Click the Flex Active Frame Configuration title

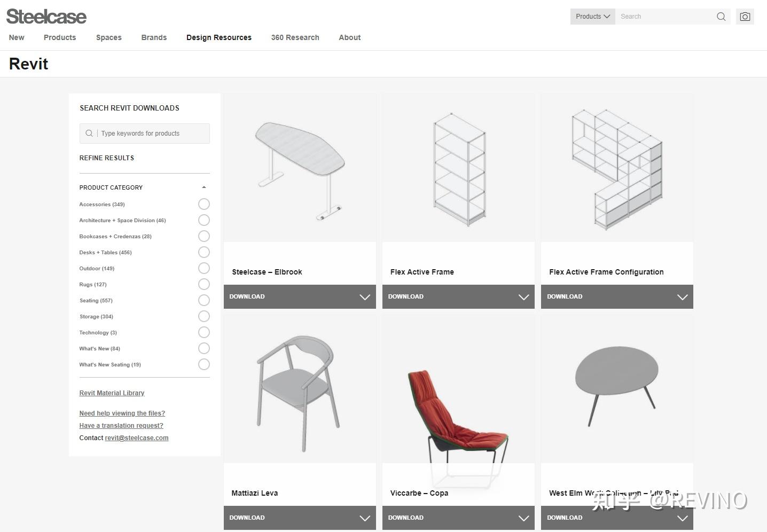[606, 272]
